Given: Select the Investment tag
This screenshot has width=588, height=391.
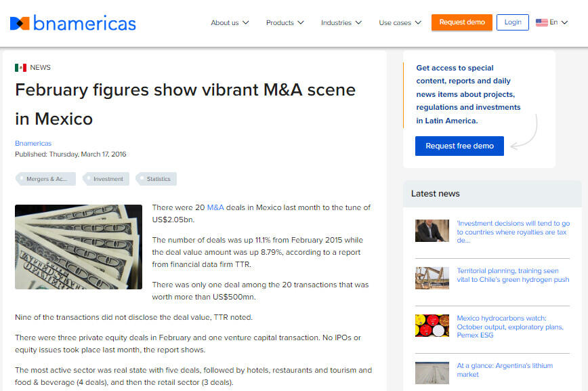Looking at the screenshot, I should [108, 179].
